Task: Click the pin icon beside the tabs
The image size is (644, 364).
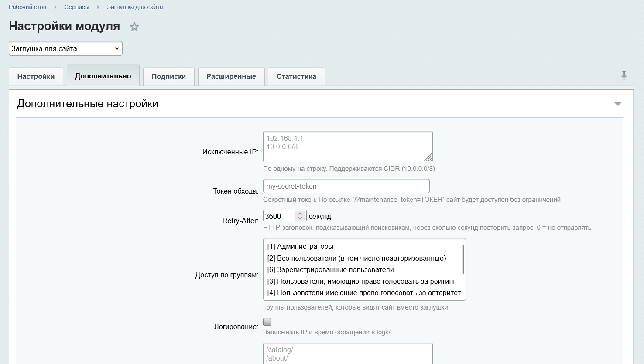Action: 624,75
